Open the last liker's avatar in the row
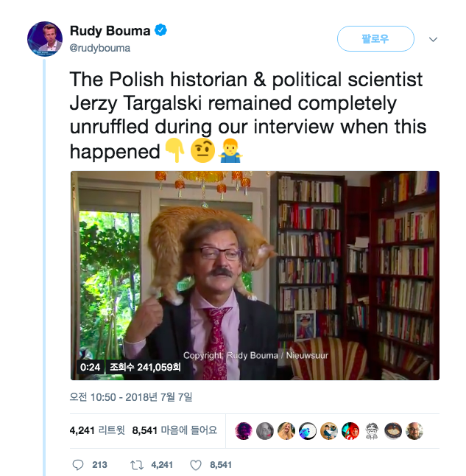 [x=414, y=431]
